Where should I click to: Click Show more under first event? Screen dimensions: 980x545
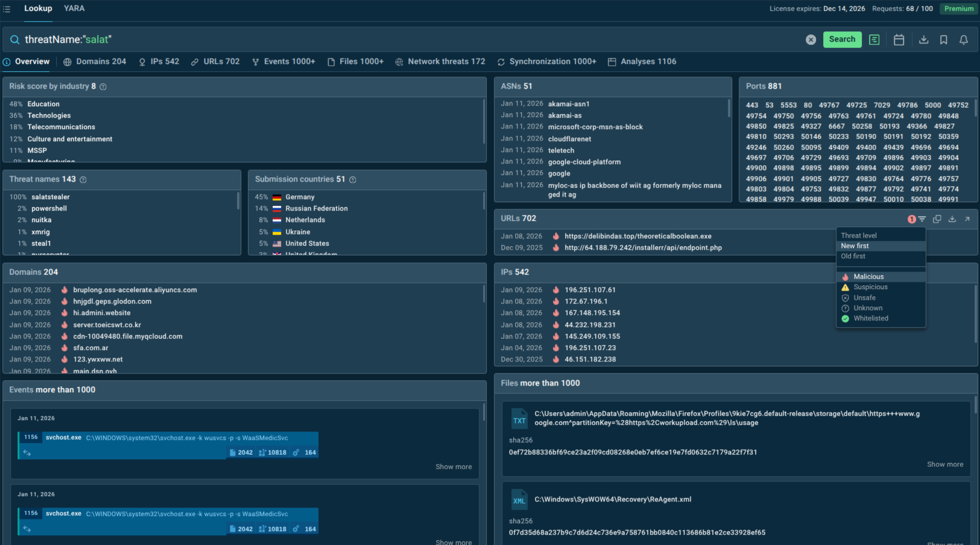(454, 467)
